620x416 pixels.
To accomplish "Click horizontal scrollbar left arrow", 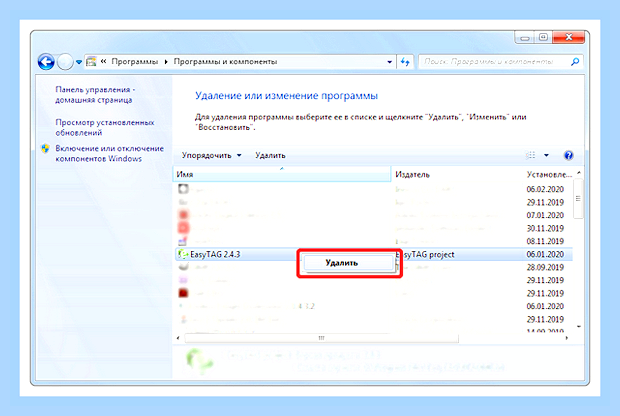I will pos(178,338).
